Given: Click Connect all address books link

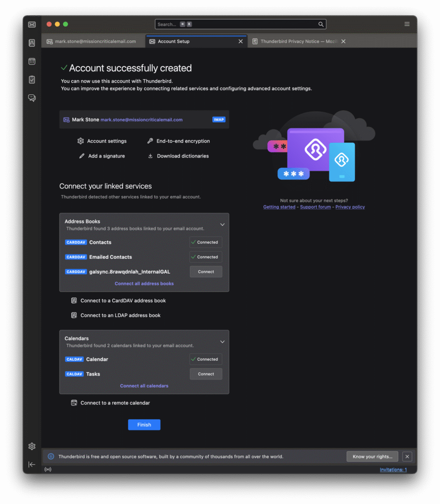Looking at the screenshot, I should click(x=144, y=283).
